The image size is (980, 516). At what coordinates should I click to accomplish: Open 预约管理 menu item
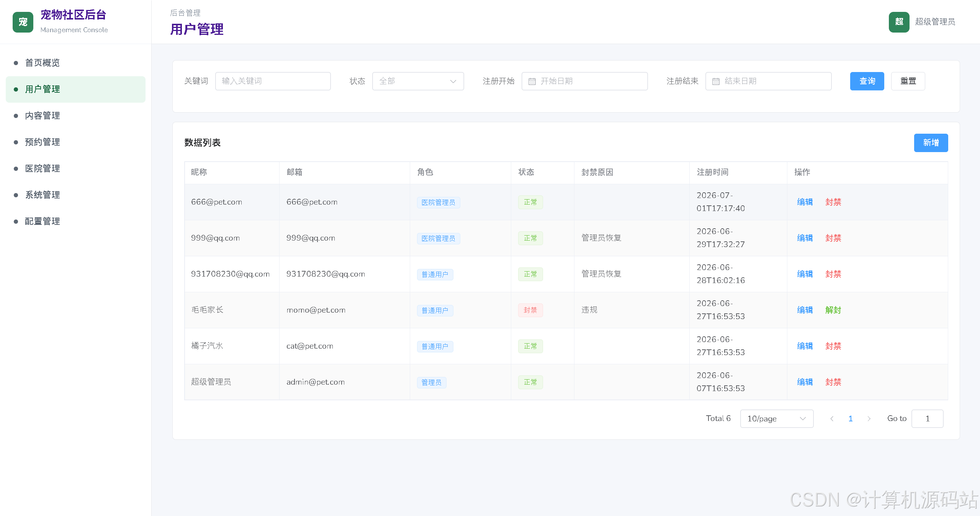tap(75, 142)
